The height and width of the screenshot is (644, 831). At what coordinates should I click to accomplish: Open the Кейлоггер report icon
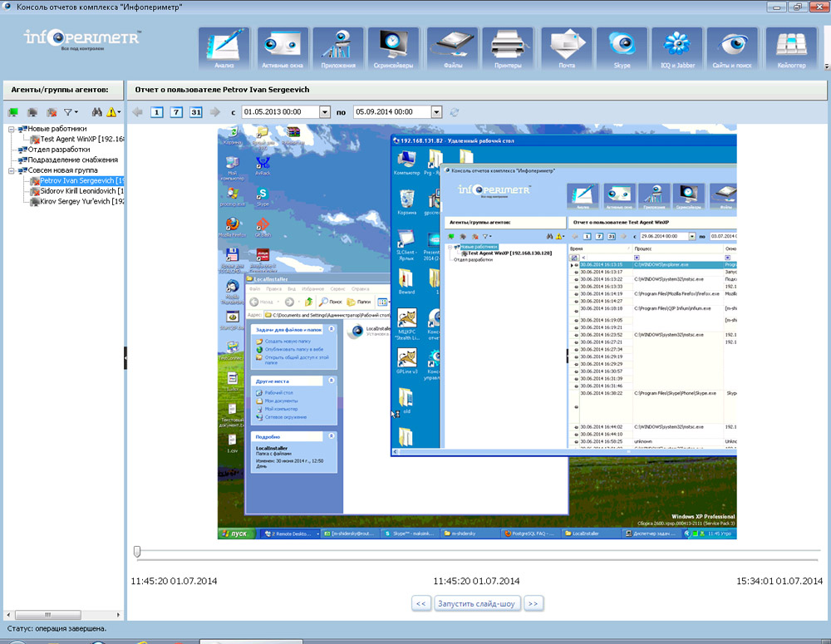point(791,48)
